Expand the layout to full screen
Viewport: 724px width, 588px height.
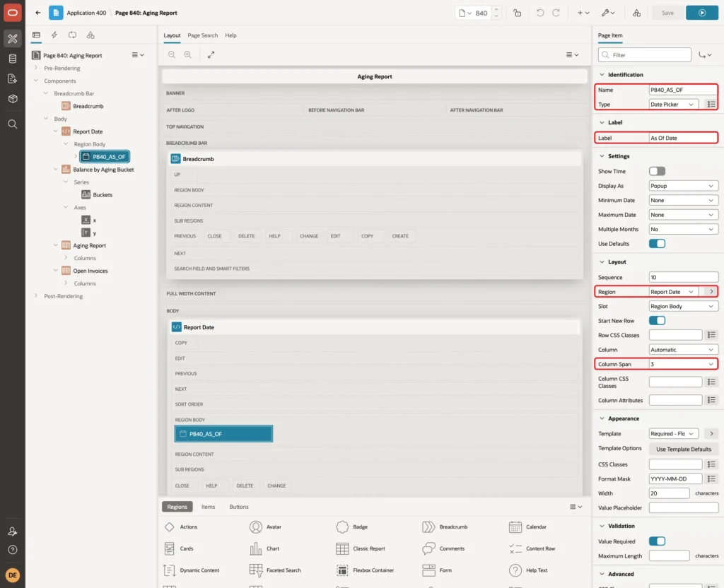point(211,55)
